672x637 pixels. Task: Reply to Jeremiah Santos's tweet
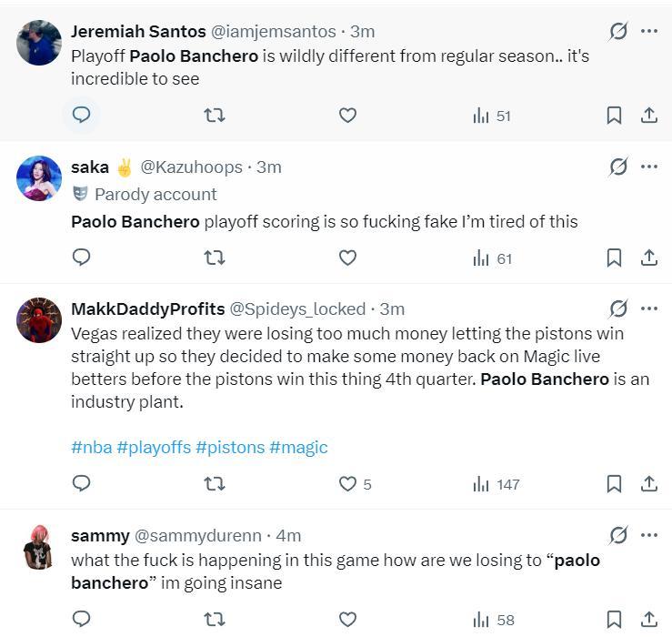[81, 116]
